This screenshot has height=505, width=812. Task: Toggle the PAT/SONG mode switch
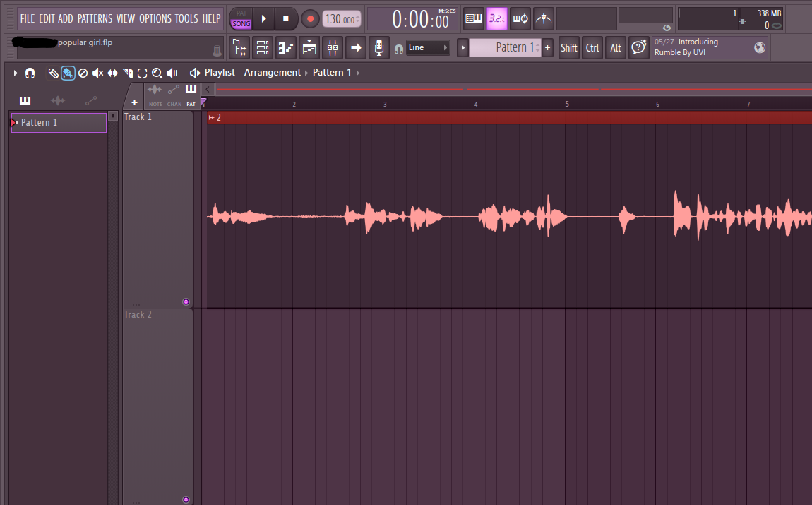click(x=241, y=18)
